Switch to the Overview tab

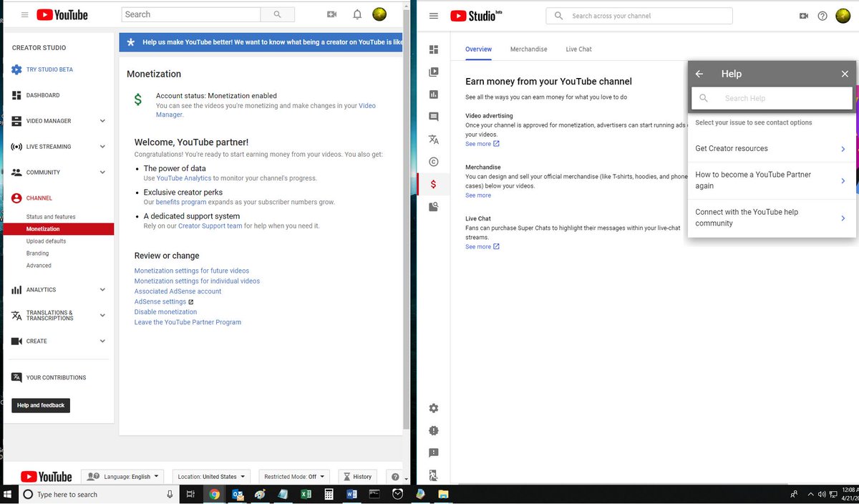(478, 49)
